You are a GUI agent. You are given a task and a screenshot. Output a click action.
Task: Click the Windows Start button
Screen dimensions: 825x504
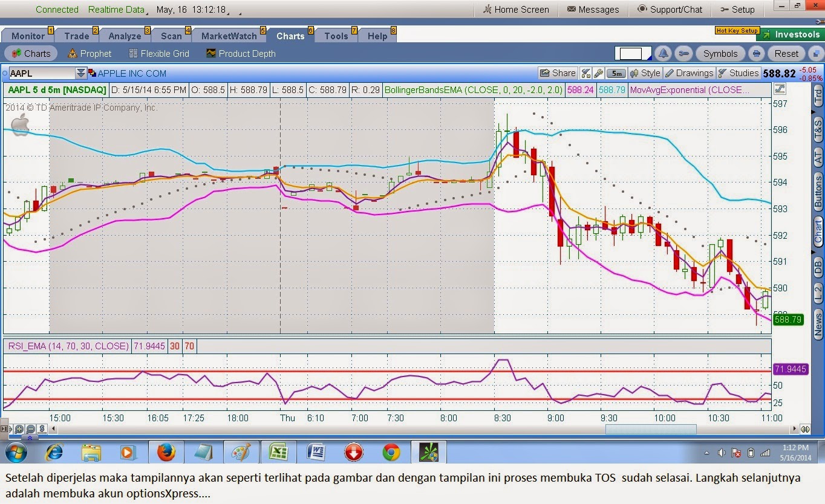click(16, 452)
